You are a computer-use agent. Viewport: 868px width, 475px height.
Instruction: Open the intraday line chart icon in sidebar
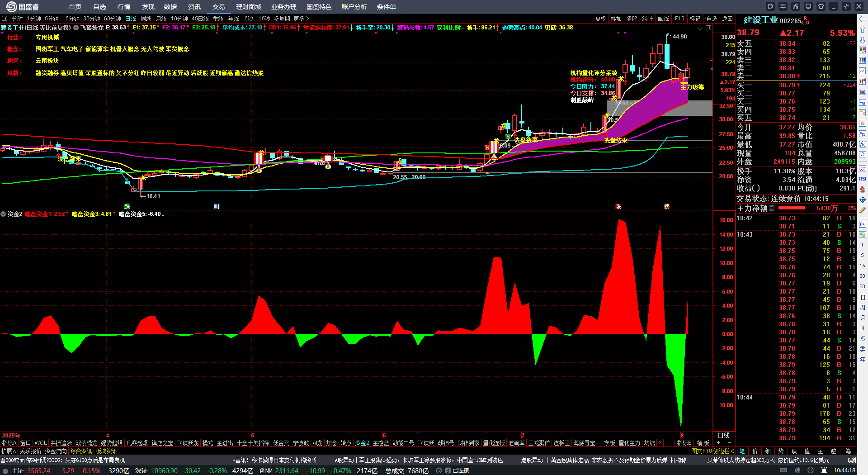point(863,71)
